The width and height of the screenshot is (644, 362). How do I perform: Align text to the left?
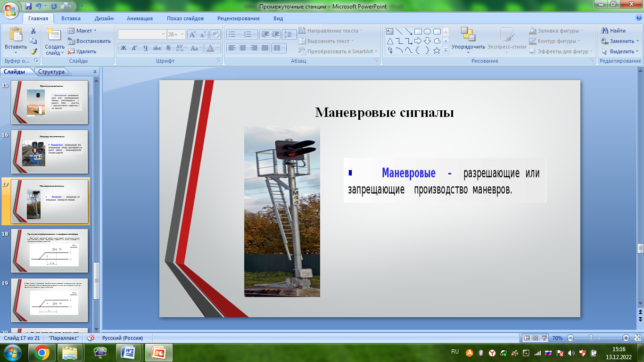(x=231, y=48)
